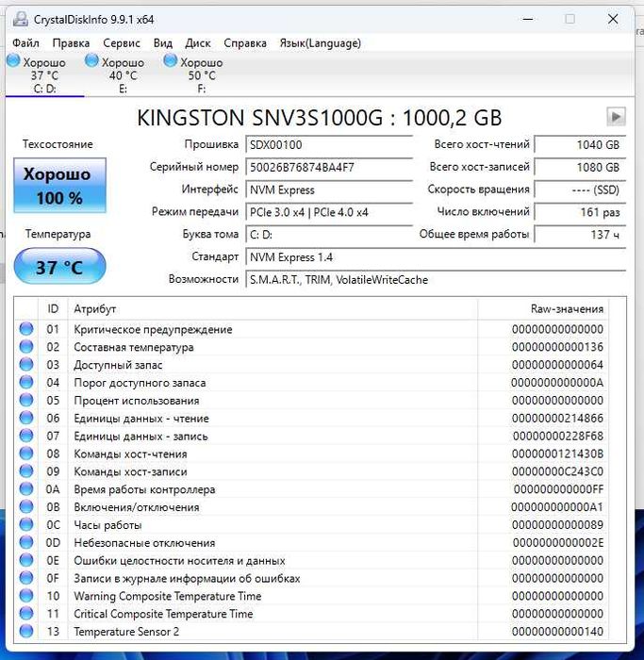Click status dot for attribute 04
Image resolution: width=644 pixels, height=660 pixels.
[x=26, y=382]
